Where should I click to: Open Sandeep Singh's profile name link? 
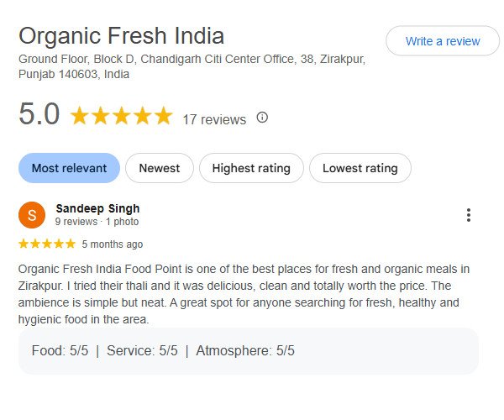point(97,208)
